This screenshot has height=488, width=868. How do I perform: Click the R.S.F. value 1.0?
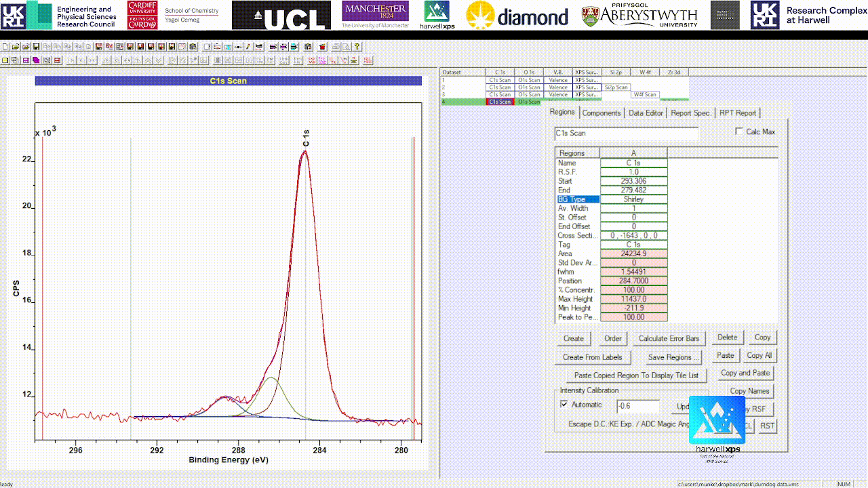click(633, 172)
